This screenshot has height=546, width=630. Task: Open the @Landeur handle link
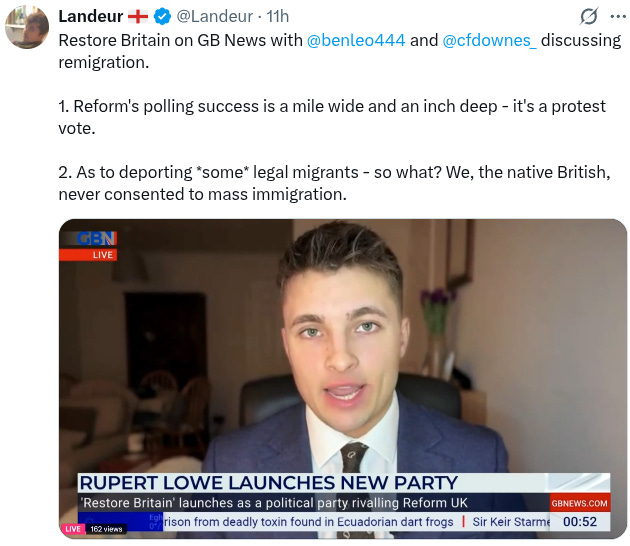point(215,16)
